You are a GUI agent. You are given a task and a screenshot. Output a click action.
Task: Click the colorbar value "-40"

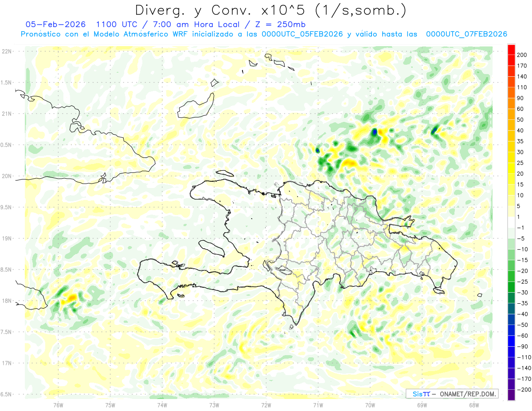point(524,314)
